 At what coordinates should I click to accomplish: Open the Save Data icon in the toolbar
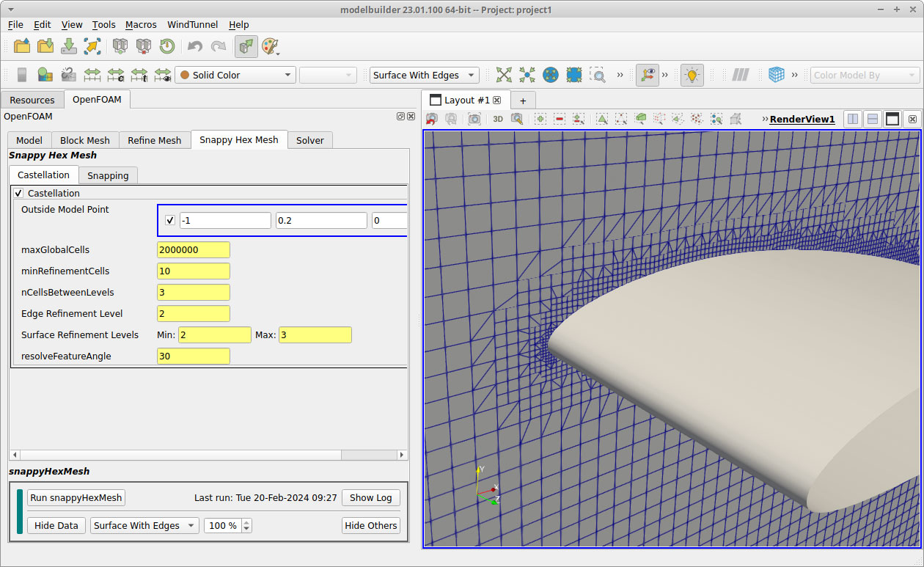[x=68, y=46]
